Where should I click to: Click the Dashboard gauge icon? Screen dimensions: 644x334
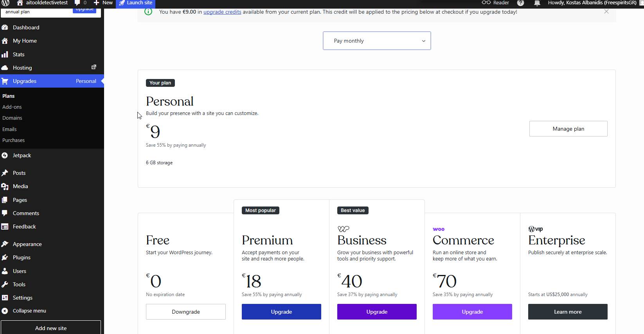[5, 27]
